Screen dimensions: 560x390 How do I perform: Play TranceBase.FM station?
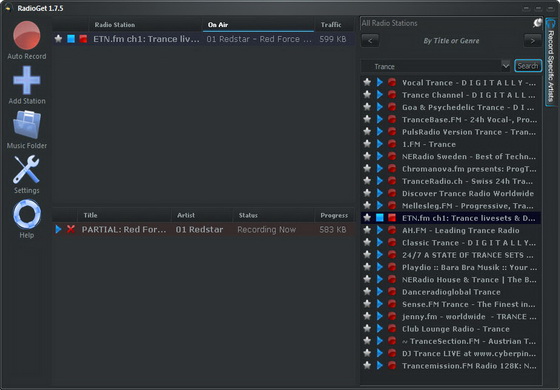380,120
